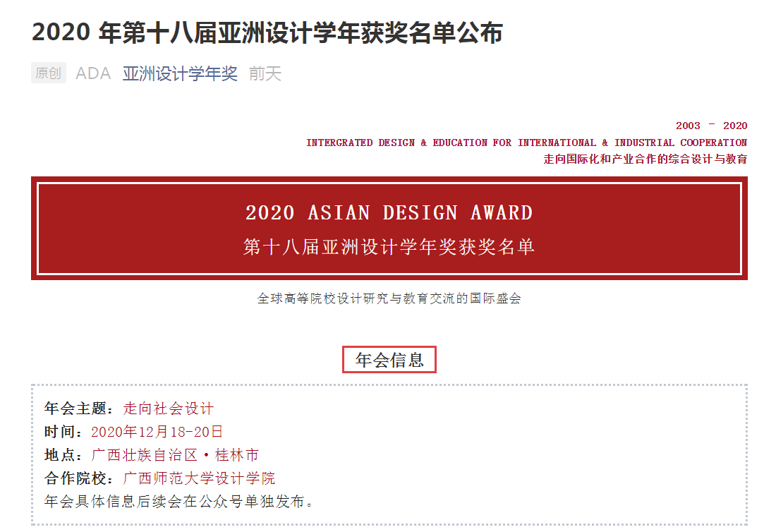Click the 2003 - 2020 year range text
This screenshot has width=764, height=532.
710,126
